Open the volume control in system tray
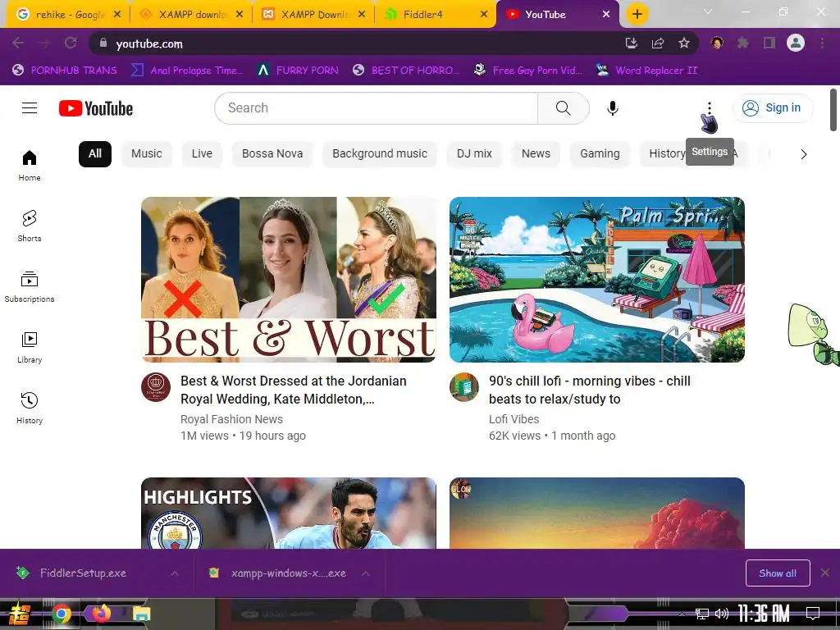 (722, 614)
